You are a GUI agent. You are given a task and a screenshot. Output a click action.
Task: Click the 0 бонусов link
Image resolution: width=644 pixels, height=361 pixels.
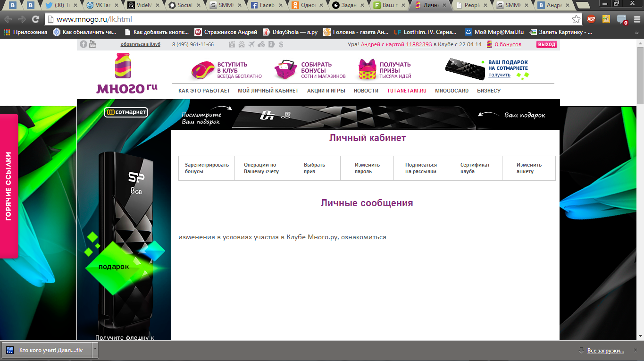(x=508, y=44)
